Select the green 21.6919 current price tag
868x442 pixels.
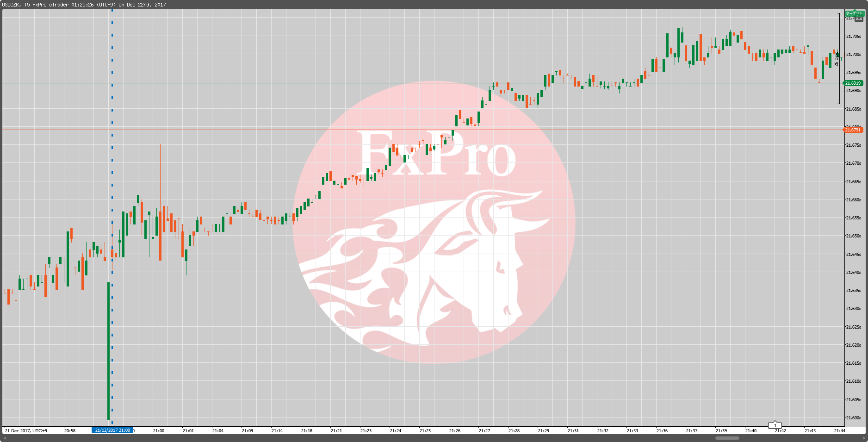(853, 83)
